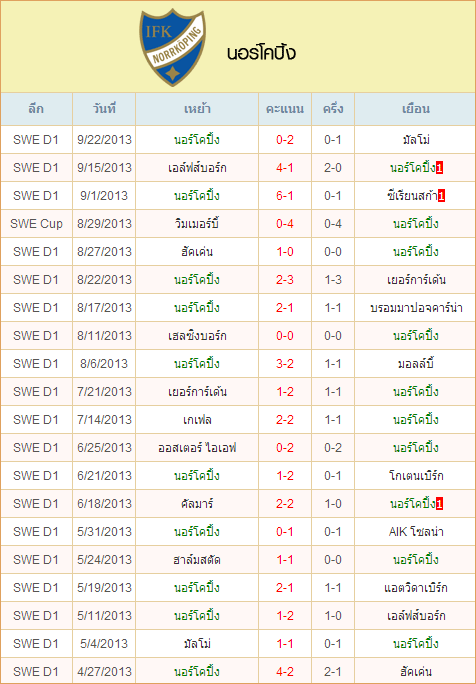This screenshot has width=476, height=684.
Task: Click the 2-3 score on 8/22/2013
Action: pos(284,280)
